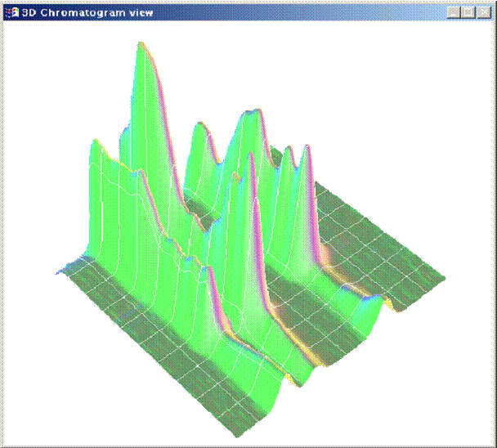This screenshot has height=448, width=497.
Task: Click the 3D Chromatogram view title text
Action: [x=87, y=13]
